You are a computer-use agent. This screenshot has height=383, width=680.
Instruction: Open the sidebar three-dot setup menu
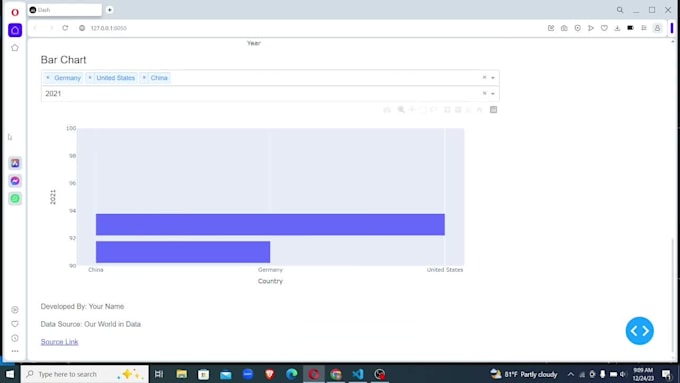tap(15, 351)
